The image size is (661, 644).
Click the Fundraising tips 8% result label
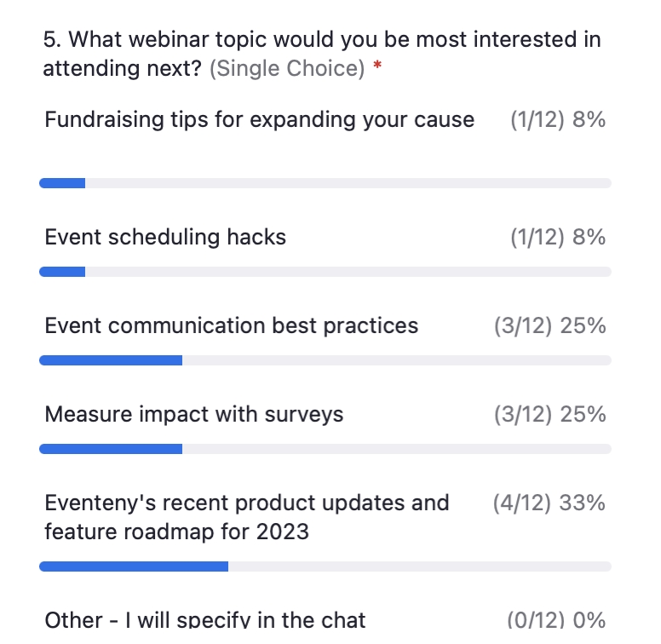(558, 120)
